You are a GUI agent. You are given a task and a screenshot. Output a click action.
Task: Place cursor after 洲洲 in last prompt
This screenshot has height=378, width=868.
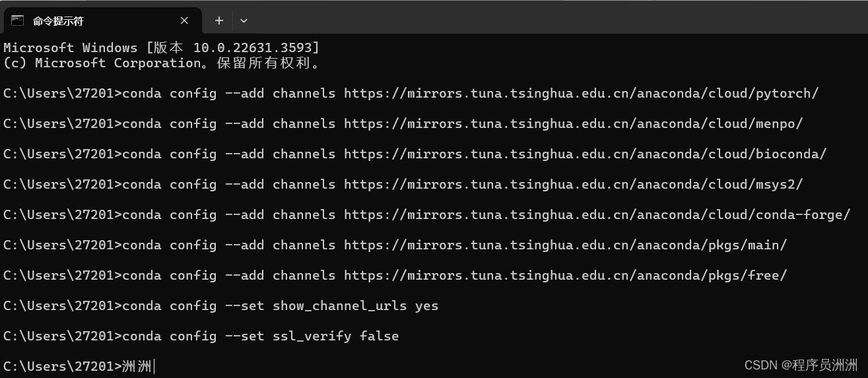tap(154, 366)
